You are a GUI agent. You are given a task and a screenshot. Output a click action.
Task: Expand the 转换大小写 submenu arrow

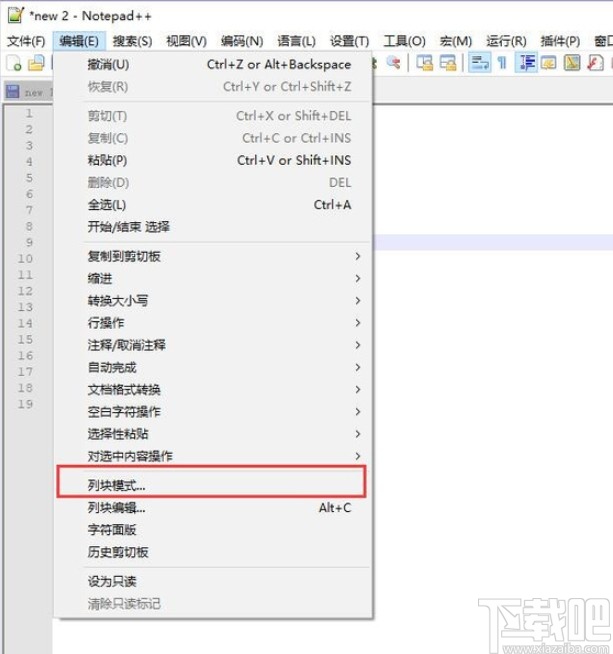click(x=358, y=300)
